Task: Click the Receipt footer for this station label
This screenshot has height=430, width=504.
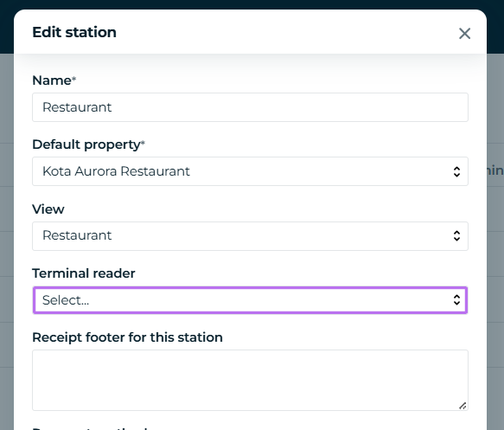Action: (127, 337)
